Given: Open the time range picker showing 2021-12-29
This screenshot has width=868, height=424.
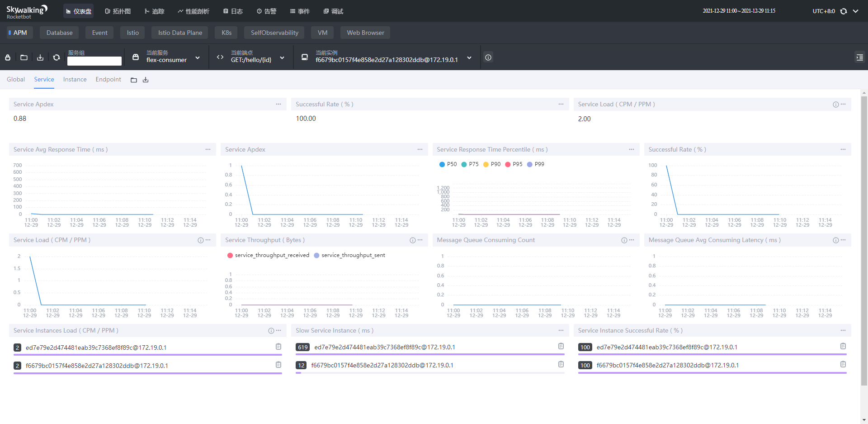Looking at the screenshot, I should pyautogui.click(x=739, y=11).
